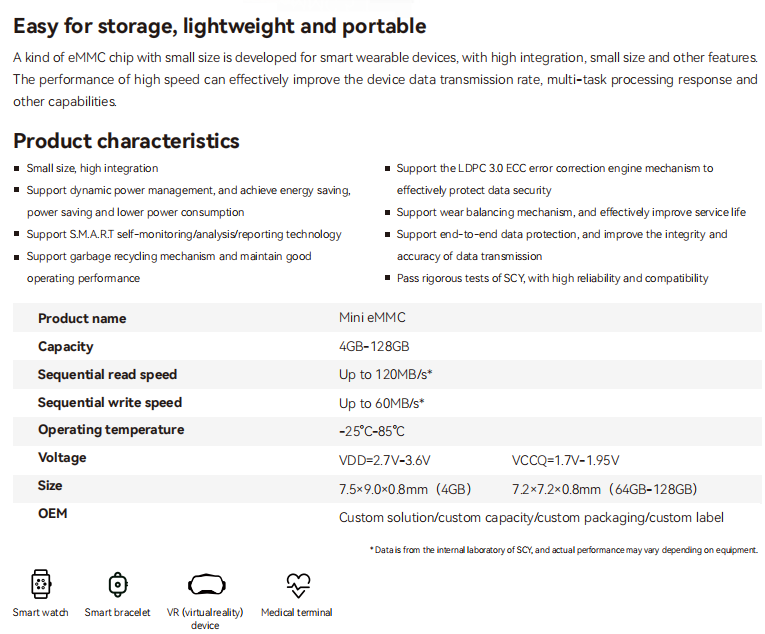Screen dimensions: 765x634
Task: Click the 'Product characteristics' heading
Action: coord(126,141)
